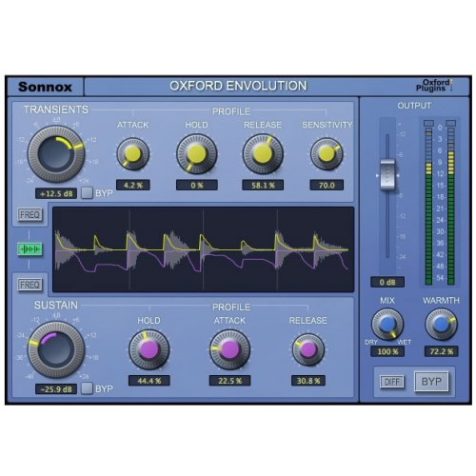Click the Transients Hold knob
Image resolution: width=476 pixels, height=476 pixels.
[x=196, y=154]
